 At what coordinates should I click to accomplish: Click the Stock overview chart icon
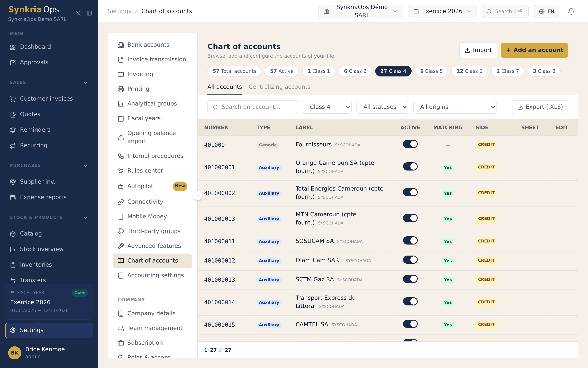(x=13, y=249)
